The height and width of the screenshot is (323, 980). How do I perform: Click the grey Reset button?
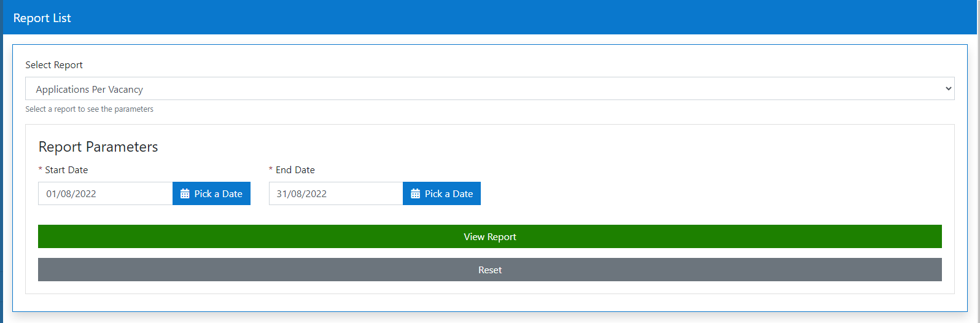coord(489,270)
